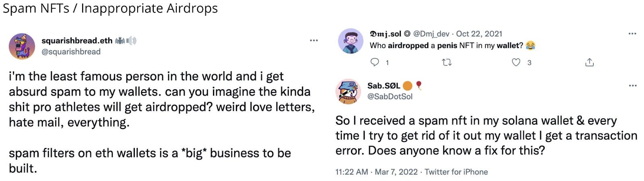Click the reply icon on Dmj.sol tweet
The height and width of the screenshot is (181, 644).
(x=375, y=62)
